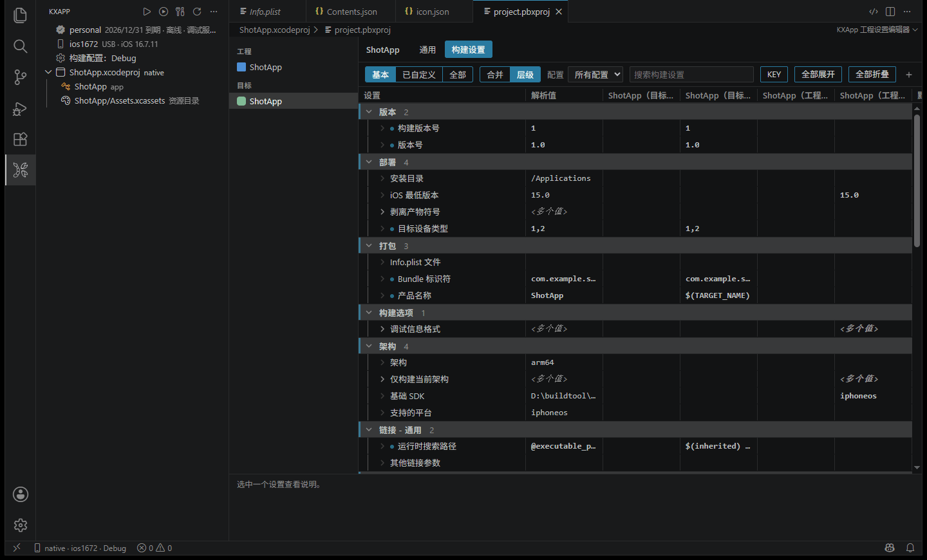Click the 全部展开 button
The height and width of the screenshot is (560, 927).
pyautogui.click(x=818, y=75)
